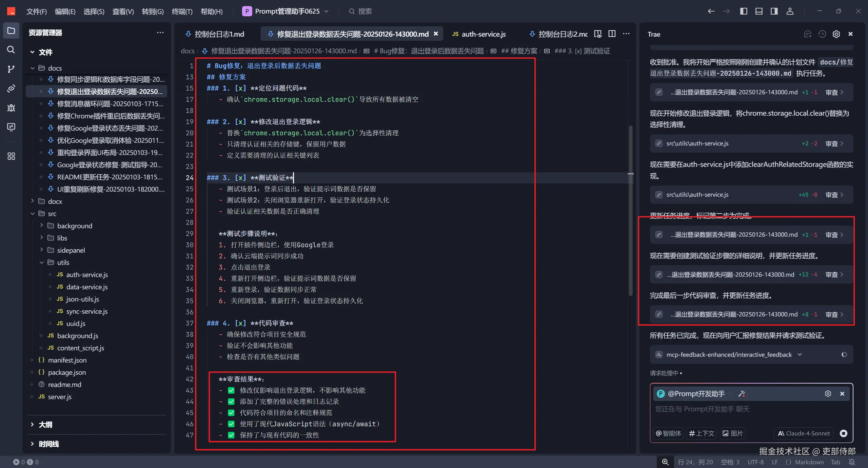Click 审查 for the +2 -2 auth-service.js change
This screenshot has height=468, width=868.
[834, 143]
